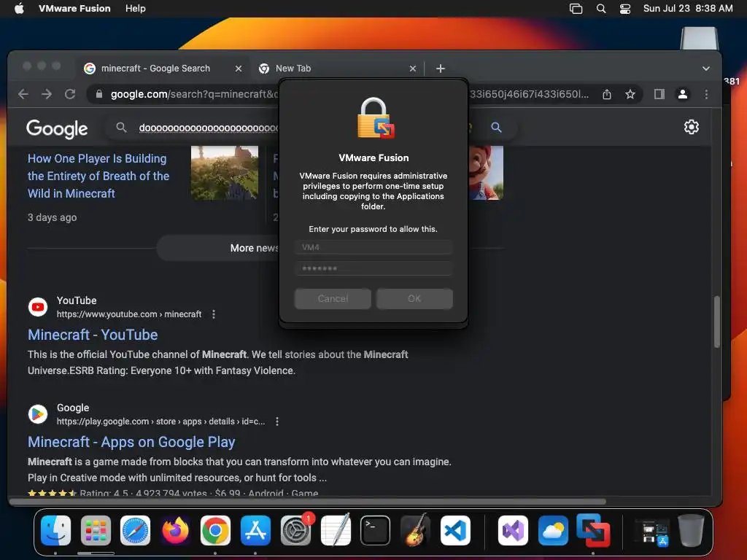Click OK in the VMware Fusion dialog

click(x=414, y=298)
